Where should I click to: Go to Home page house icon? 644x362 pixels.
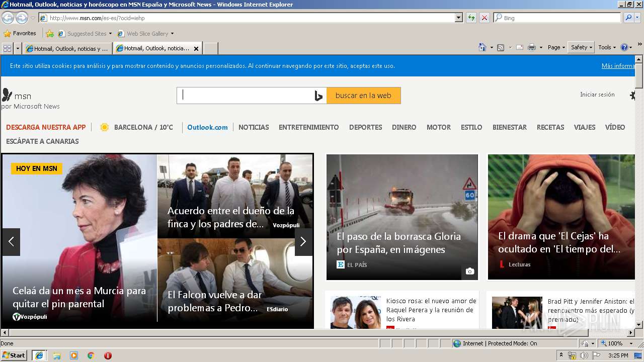pos(482,47)
